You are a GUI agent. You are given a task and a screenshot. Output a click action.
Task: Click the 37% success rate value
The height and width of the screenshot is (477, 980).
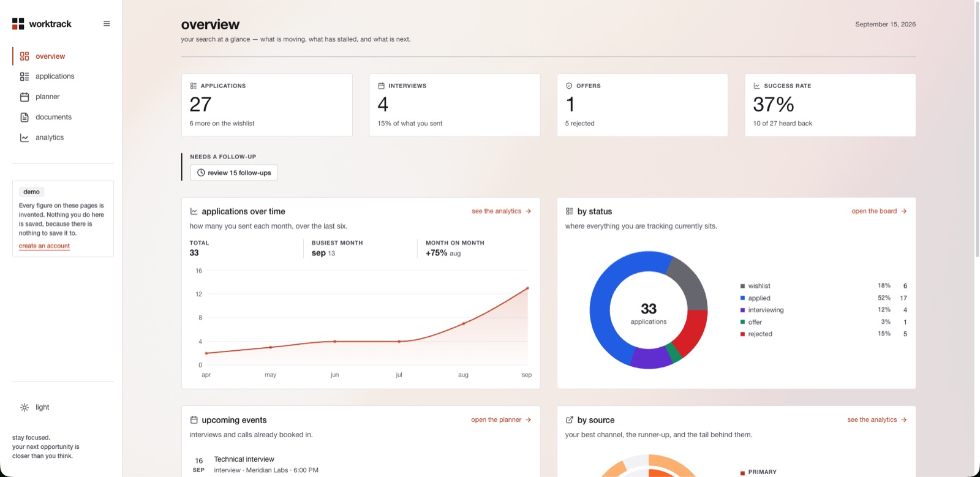coord(774,105)
